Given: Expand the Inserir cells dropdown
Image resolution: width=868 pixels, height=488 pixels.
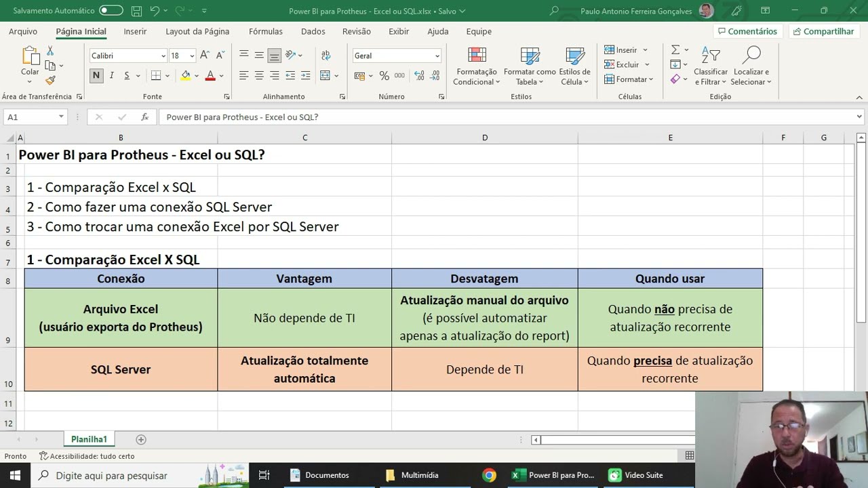Looking at the screenshot, I should [x=645, y=50].
